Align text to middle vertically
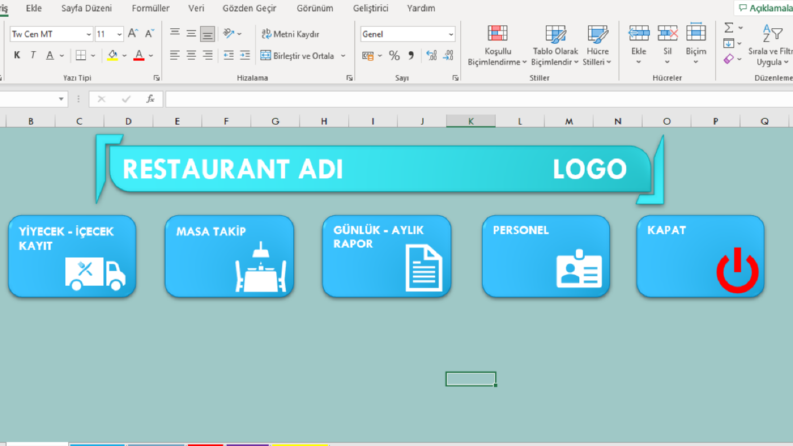Viewport: 793px width, 446px height. [191, 33]
